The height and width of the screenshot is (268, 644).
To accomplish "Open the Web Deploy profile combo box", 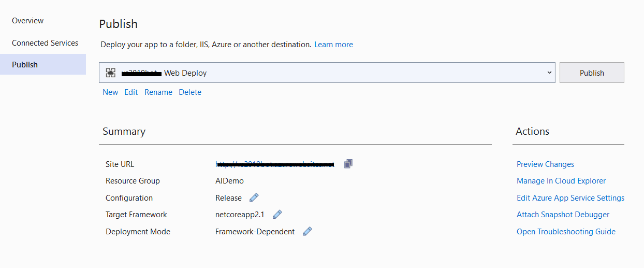I will (326, 73).
